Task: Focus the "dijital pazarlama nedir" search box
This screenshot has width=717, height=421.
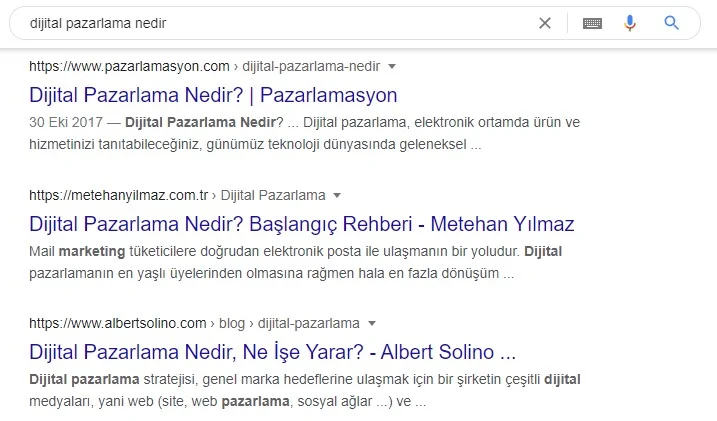Action: tap(270, 23)
